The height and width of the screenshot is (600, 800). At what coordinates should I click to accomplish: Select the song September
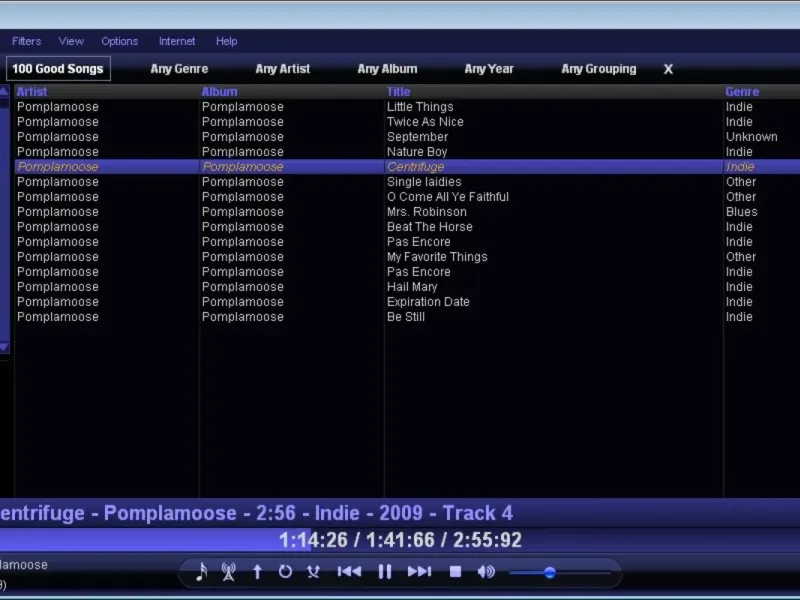pyautogui.click(x=417, y=137)
